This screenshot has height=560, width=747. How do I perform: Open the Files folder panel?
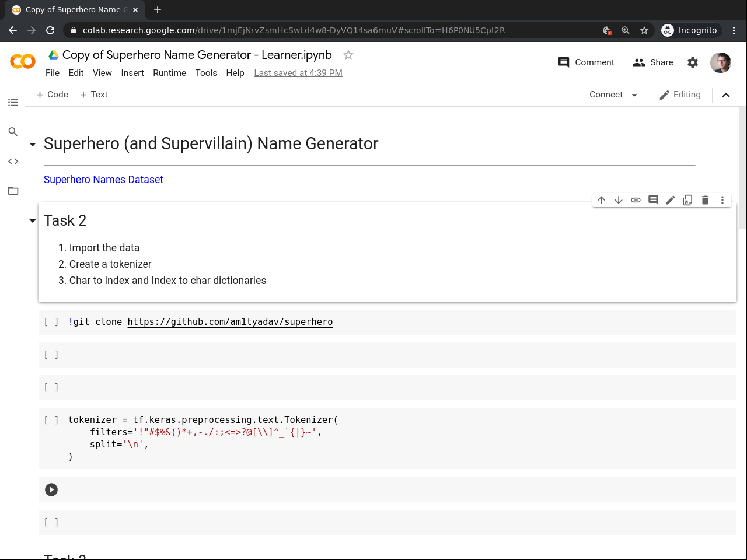point(13,191)
